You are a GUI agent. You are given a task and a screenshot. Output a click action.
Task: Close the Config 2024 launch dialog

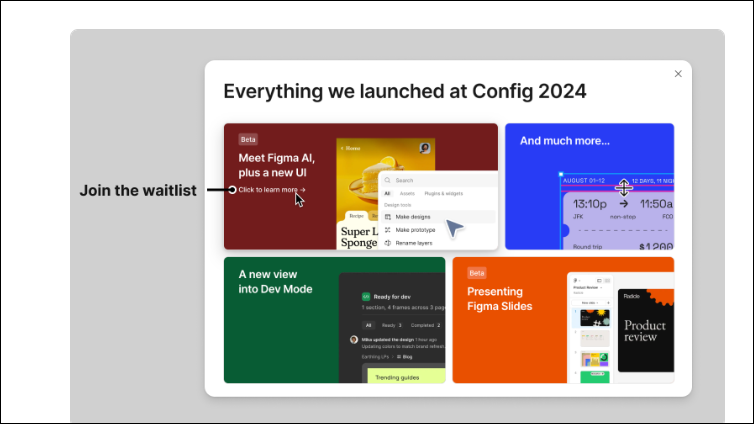(678, 74)
